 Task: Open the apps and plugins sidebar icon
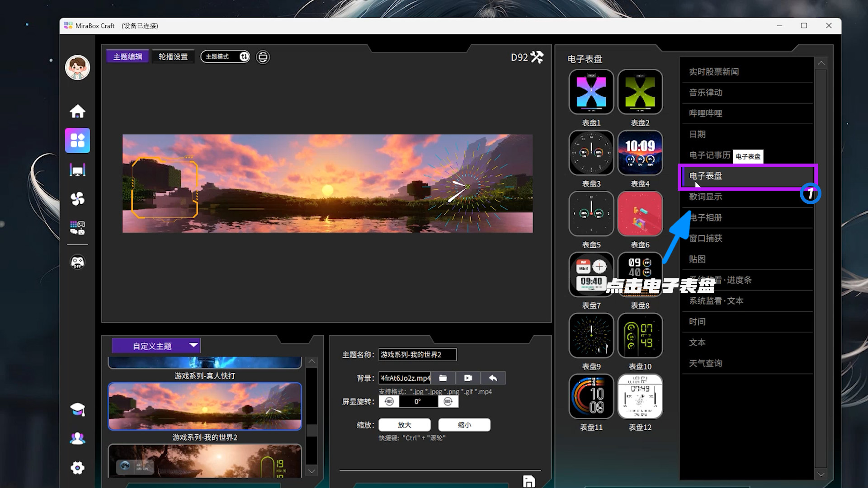point(77,228)
